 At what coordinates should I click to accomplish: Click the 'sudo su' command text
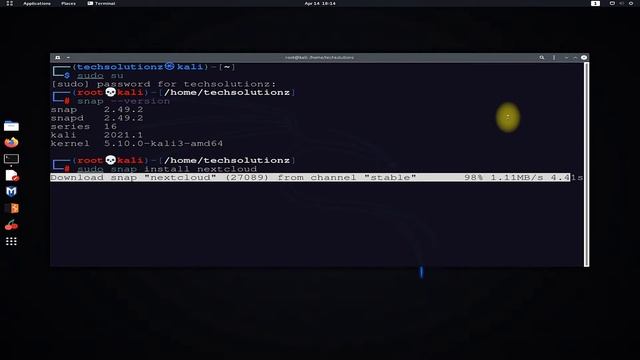point(100,76)
